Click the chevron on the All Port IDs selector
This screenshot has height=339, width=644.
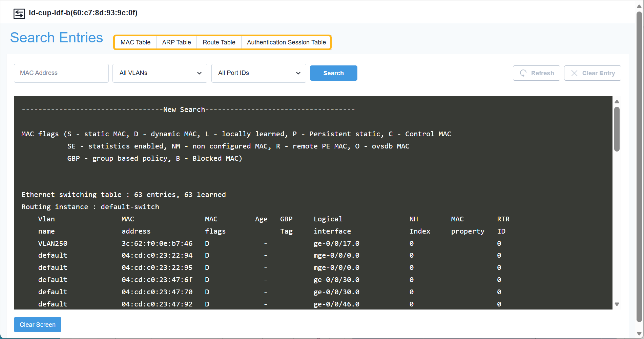[298, 73]
